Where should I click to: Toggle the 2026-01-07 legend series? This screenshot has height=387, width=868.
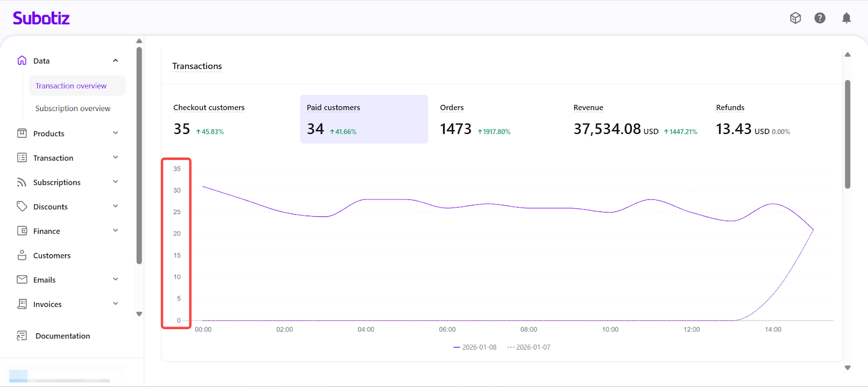pos(528,347)
